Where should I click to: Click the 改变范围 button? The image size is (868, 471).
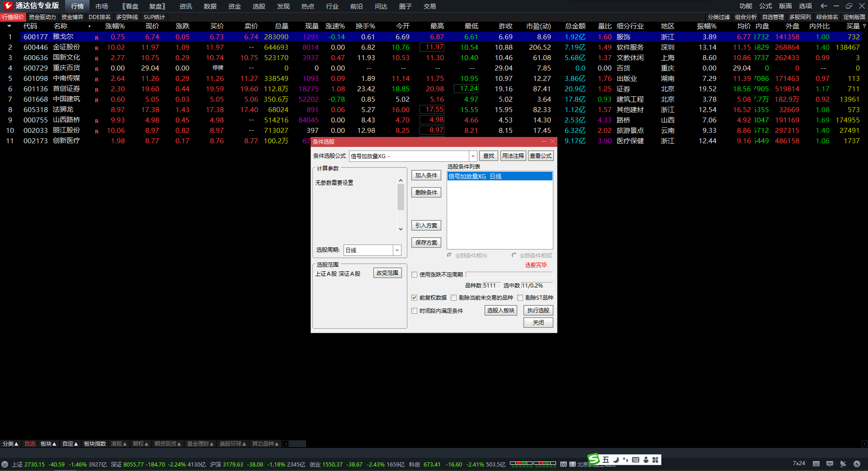(387, 273)
